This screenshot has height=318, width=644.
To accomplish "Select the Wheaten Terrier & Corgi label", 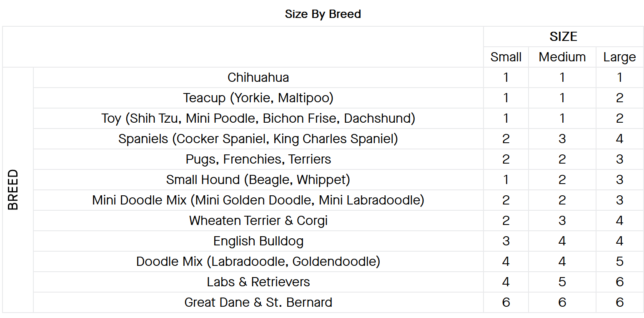I will pyautogui.click(x=258, y=221).
